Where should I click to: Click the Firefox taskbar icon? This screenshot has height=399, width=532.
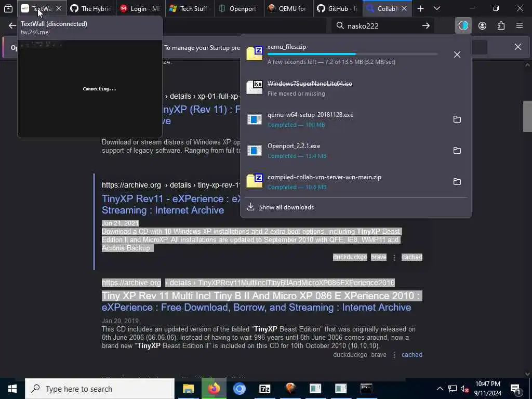click(x=214, y=389)
